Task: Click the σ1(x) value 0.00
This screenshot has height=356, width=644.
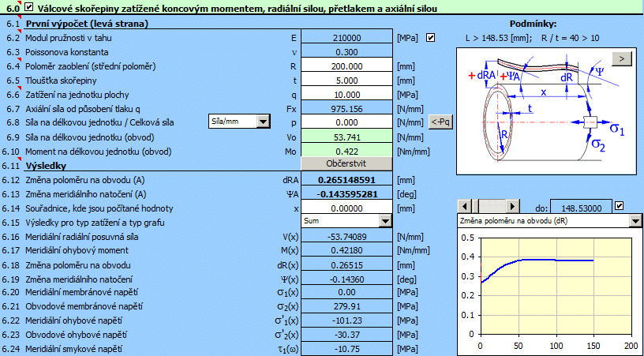Action: [x=346, y=292]
